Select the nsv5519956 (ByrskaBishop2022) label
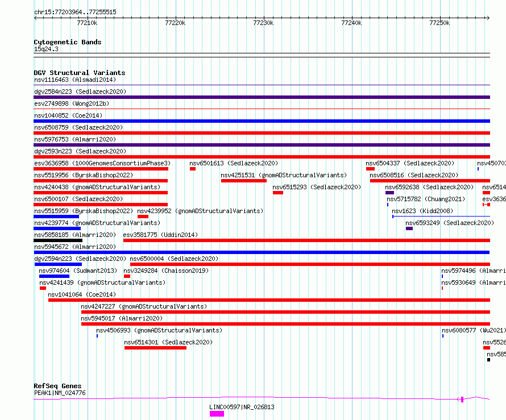 click(x=84, y=175)
